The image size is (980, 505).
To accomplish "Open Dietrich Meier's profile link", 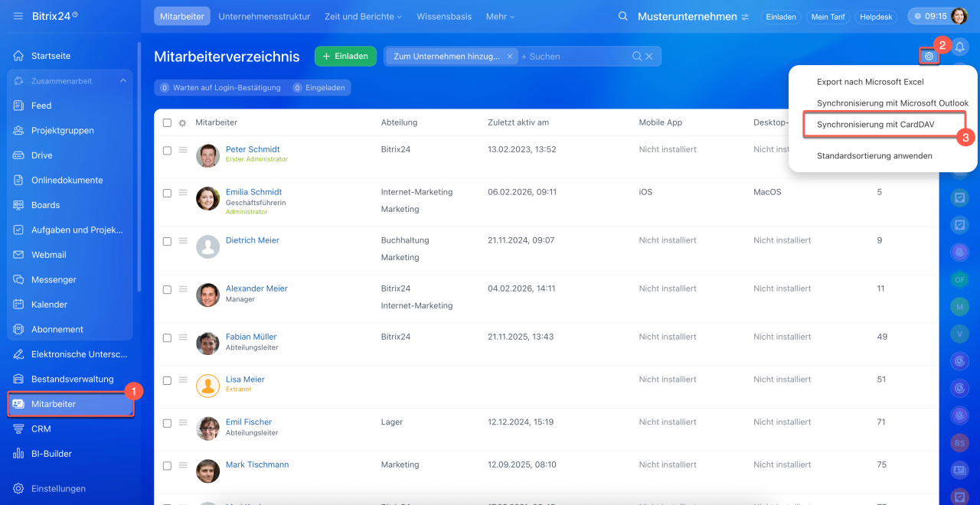I will tap(252, 240).
